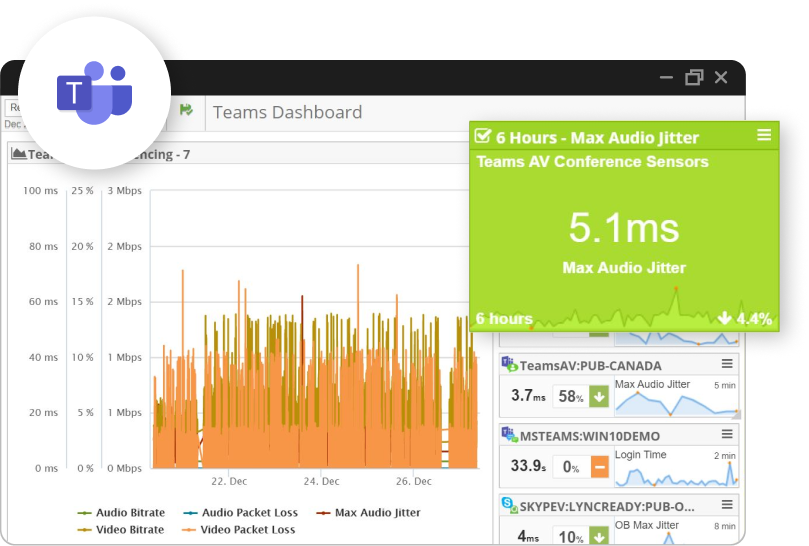Click the SKYPEV:LYNCREADY:PUB-O sensor title
Viewport: 809px width, 546px height.
coord(607,506)
